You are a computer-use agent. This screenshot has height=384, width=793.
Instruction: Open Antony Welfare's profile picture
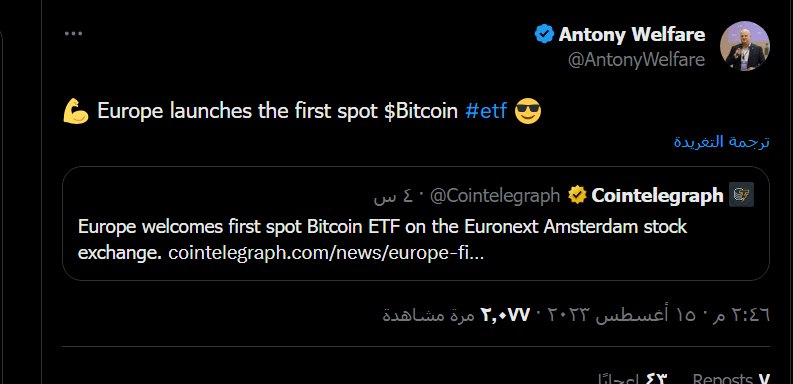[x=744, y=46]
